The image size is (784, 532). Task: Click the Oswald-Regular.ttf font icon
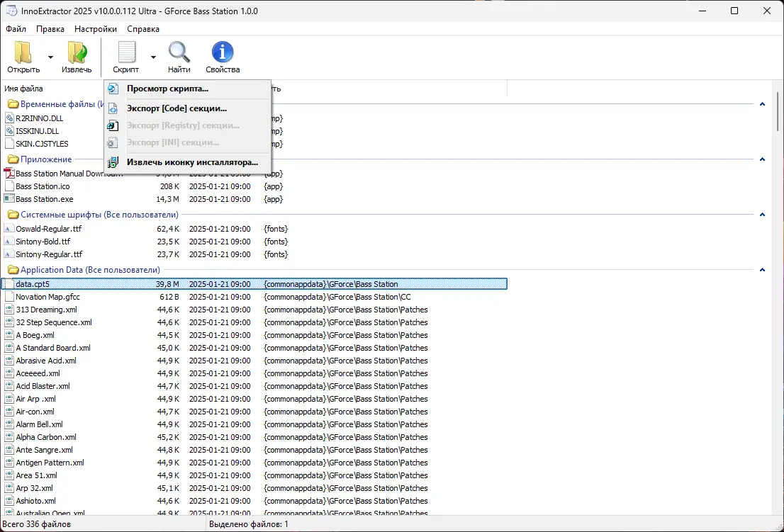[9, 228]
